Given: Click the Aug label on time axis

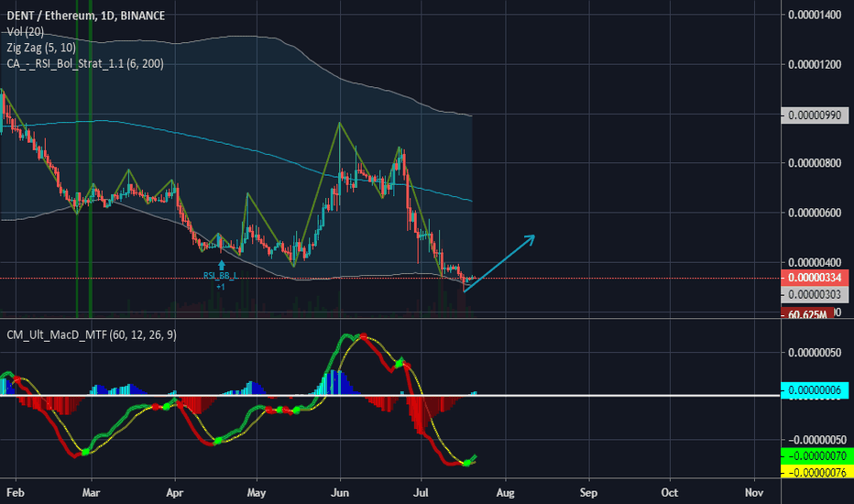Looking at the screenshot, I should click(506, 493).
